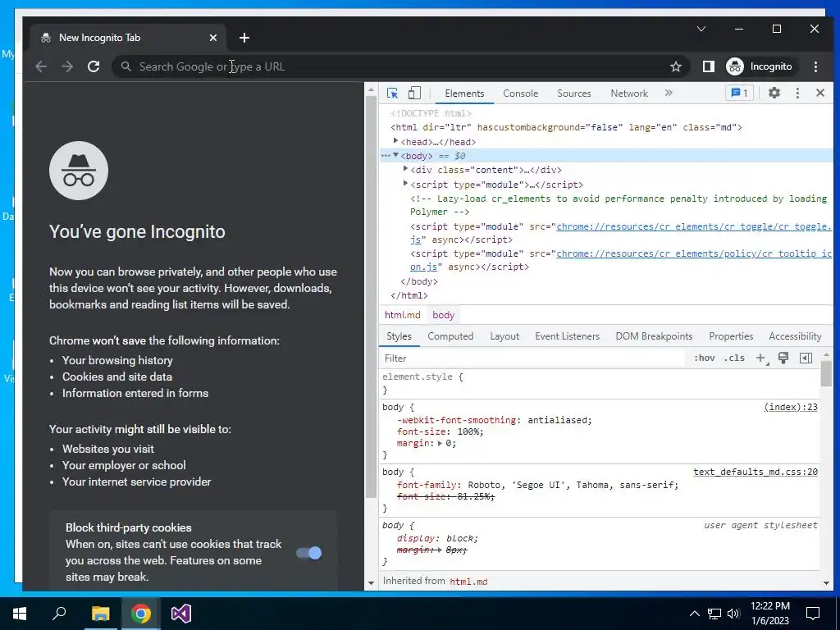
Task: Click the page vertical scrollbar thumb
Action: 371,297
